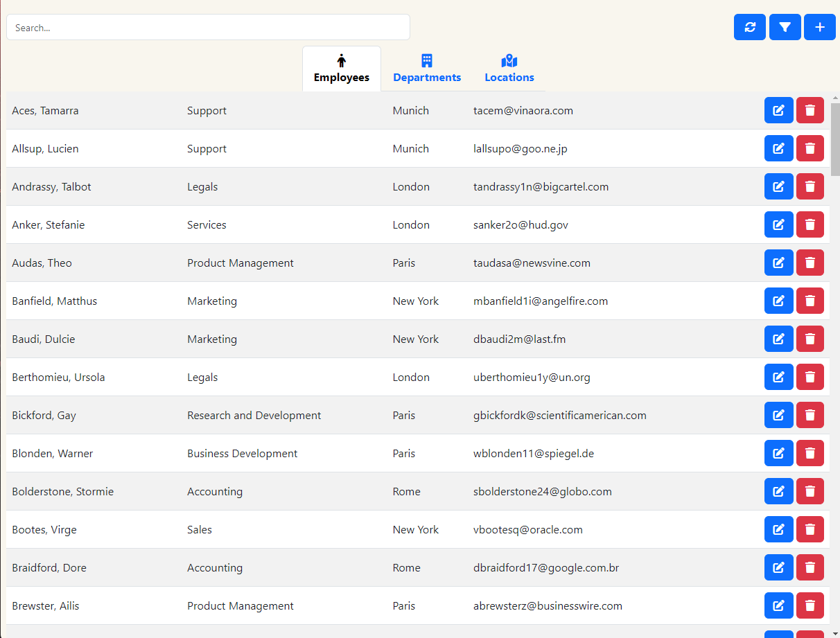Delete the Anker, Stefanie employee
840x638 pixels.
pos(810,224)
